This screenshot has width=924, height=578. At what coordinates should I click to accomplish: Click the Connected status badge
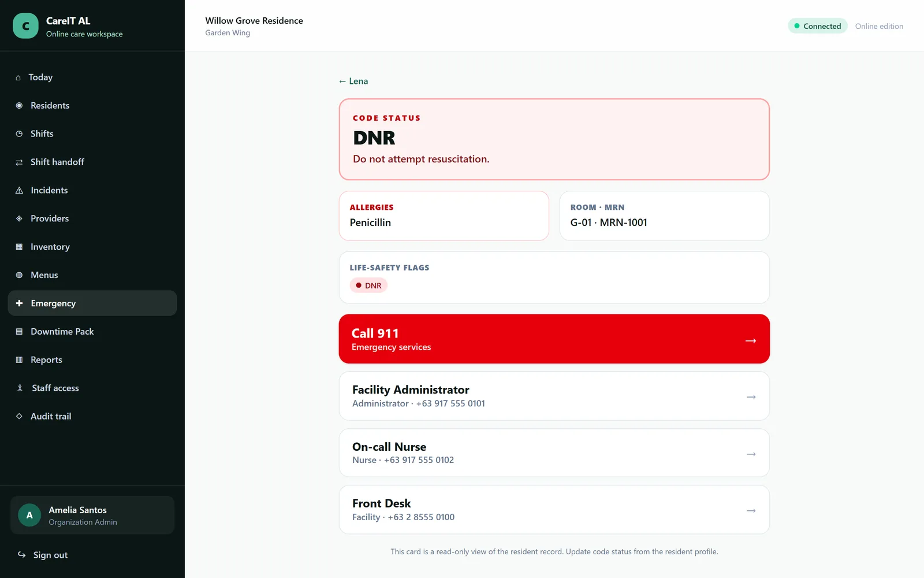click(x=818, y=26)
